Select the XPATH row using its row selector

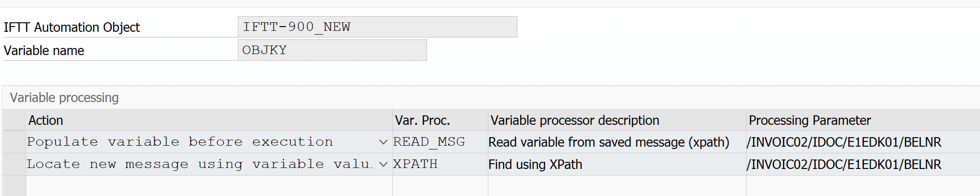[14, 164]
